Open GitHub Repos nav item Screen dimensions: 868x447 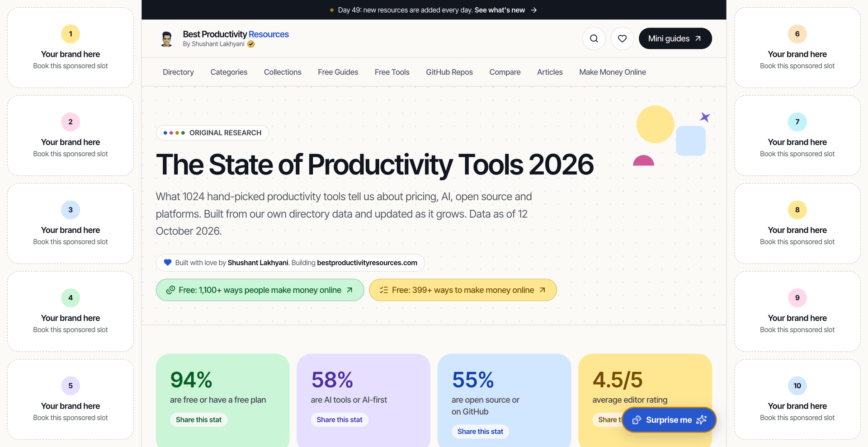pos(449,72)
